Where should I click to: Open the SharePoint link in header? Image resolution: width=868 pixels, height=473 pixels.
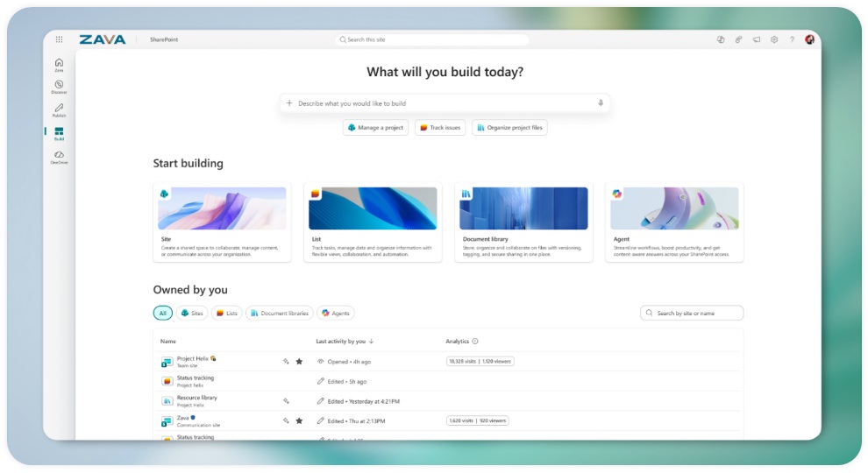pyautogui.click(x=164, y=39)
